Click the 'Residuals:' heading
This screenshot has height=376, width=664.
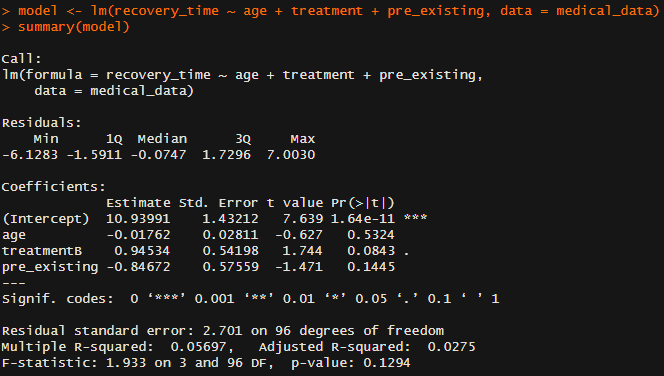pos(42,123)
